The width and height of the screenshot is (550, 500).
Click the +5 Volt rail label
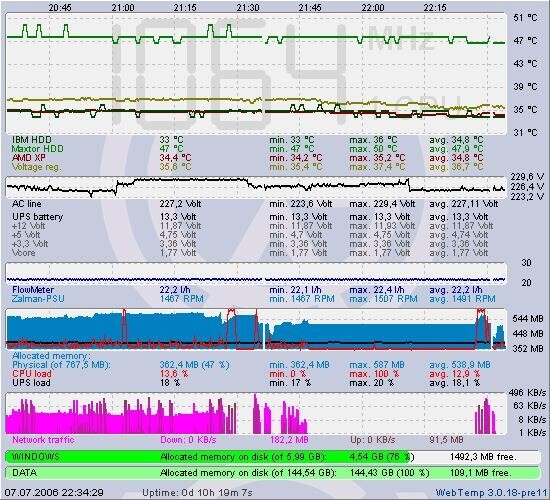(26, 235)
